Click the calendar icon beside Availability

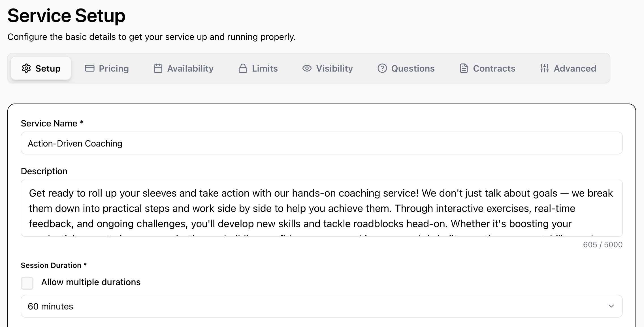[x=158, y=68]
